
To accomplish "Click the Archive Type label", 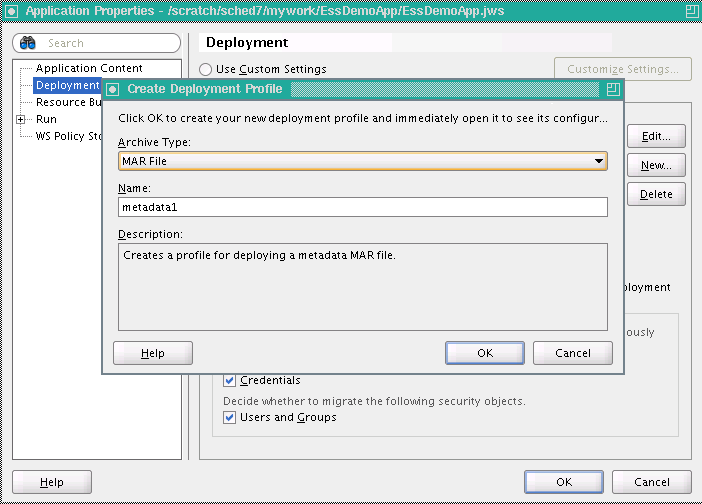I will [154, 142].
